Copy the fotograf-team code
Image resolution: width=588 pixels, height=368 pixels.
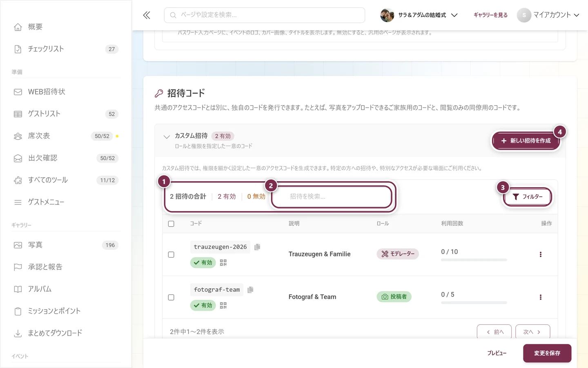click(x=250, y=289)
